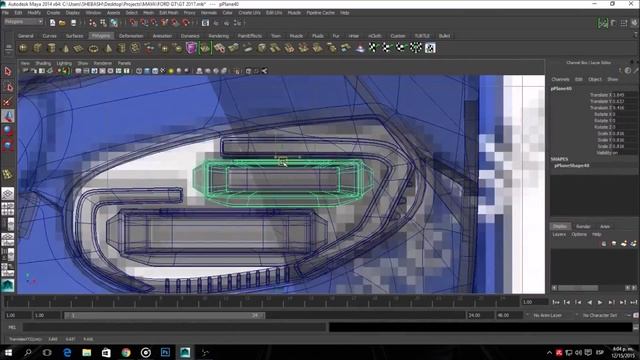Click the Save Scene icon
The height and width of the screenshot is (360, 640).
pyautogui.click(x=73, y=23)
